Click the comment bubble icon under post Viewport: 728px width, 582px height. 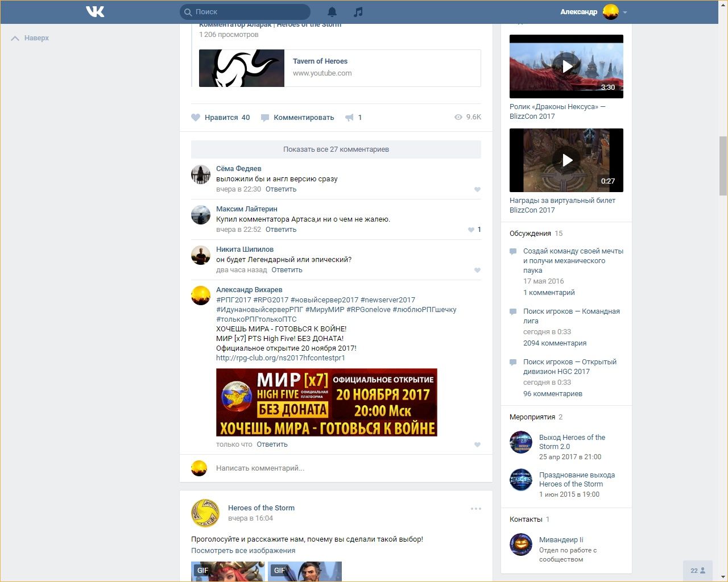point(265,118)
